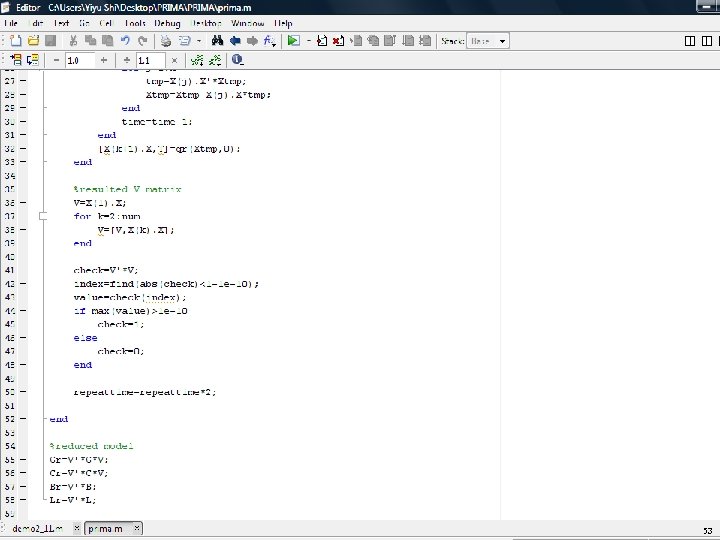
Task: Increment value with the plus button
Action: point(104,60)
